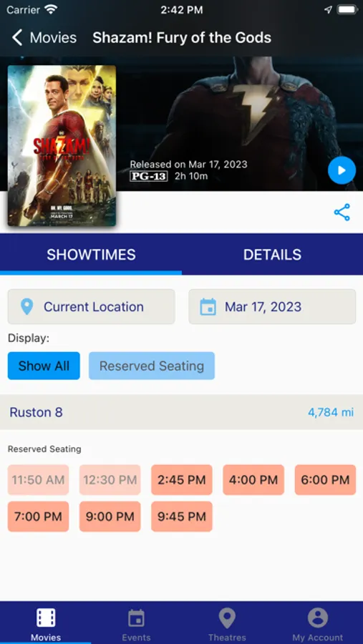Image resolution: width=363 pixels, height=644 pixels.
Task: Open the Current Location selector
Action: coord(91,307)
